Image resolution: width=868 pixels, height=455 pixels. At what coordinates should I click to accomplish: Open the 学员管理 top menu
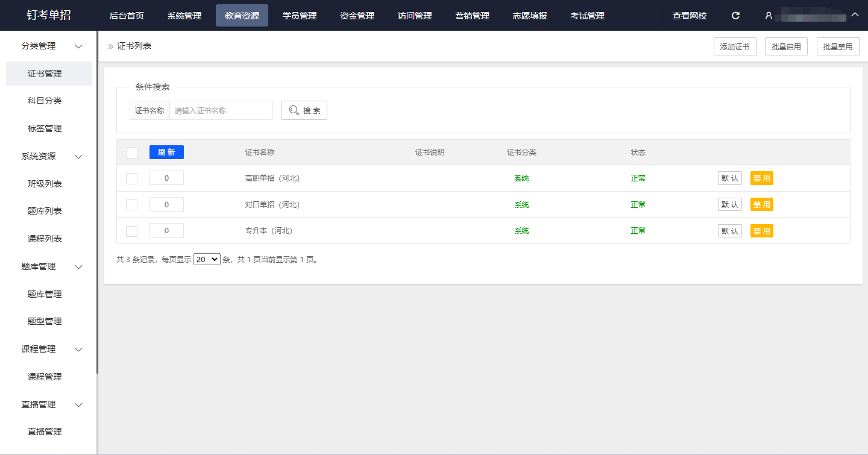click(300, 16)
